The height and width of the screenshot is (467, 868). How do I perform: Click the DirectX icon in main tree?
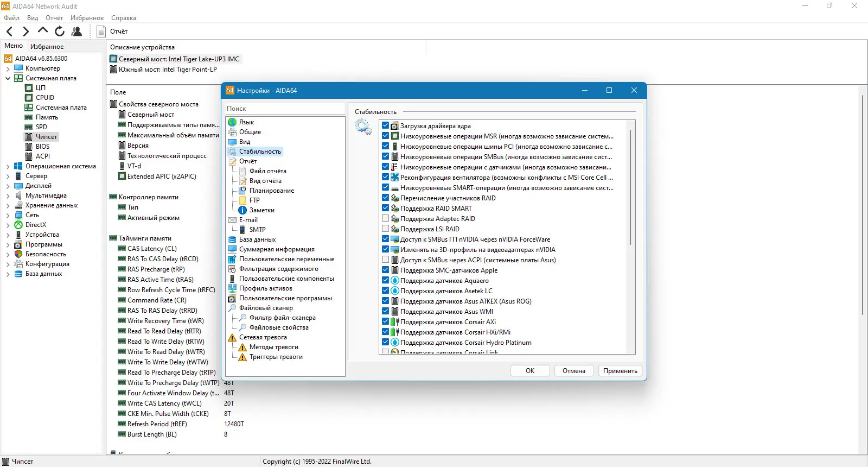pos(18,225)
